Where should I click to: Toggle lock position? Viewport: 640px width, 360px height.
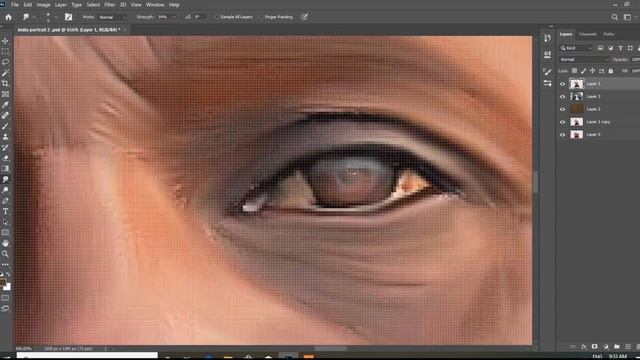pyautogui.click(x=592, y=71)
